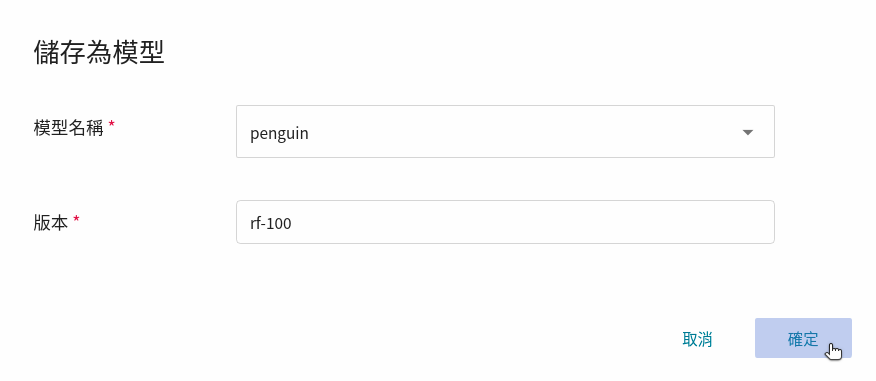Select the 取消 link text
The width and height of the screenshot is (876, 381).
[697, 339]
